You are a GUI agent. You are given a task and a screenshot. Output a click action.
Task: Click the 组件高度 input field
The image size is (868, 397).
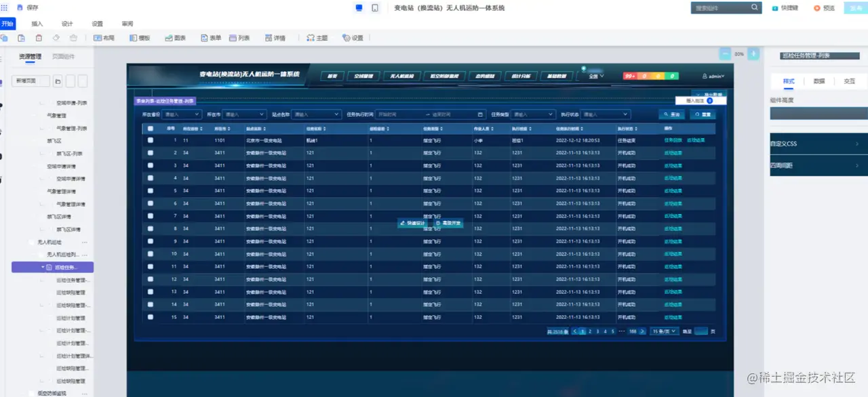click(x=819, y=113)
